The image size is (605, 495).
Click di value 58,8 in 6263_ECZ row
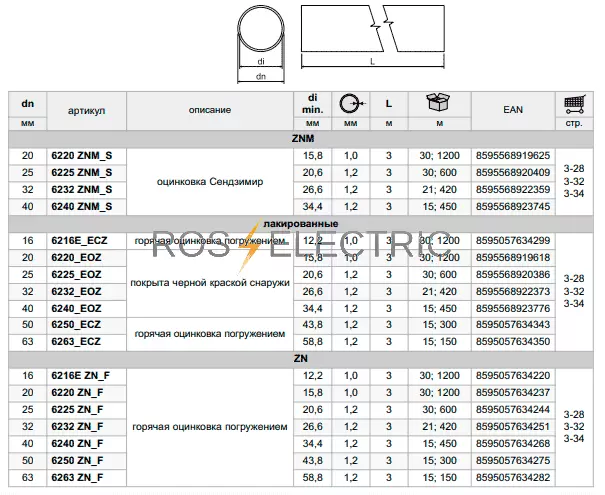313,342
